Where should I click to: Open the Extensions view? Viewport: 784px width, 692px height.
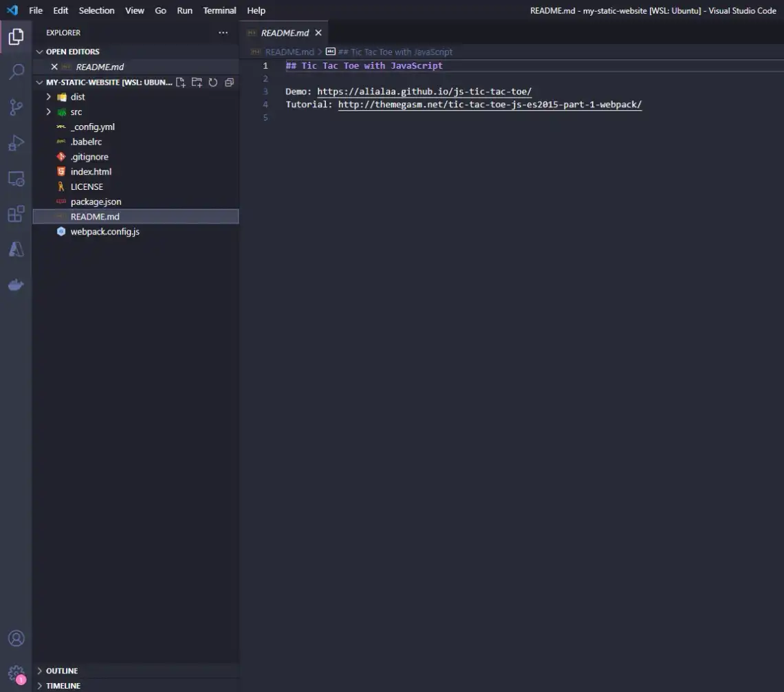pyautogui.click(x=16, y=214)
